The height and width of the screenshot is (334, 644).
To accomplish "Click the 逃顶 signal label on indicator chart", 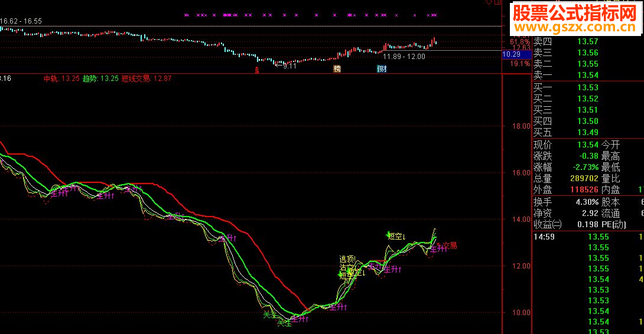I will click(x=347, y=259).
